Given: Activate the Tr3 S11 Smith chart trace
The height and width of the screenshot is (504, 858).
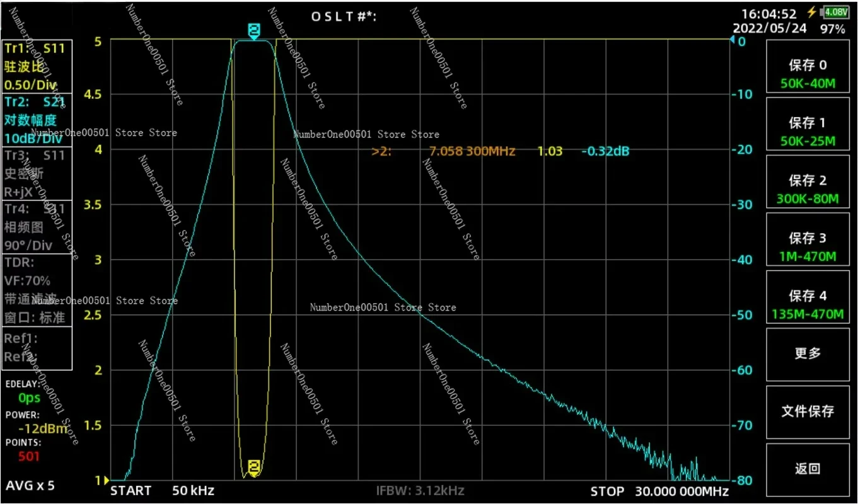Looking at the screenshot, I should click(37, 173).
